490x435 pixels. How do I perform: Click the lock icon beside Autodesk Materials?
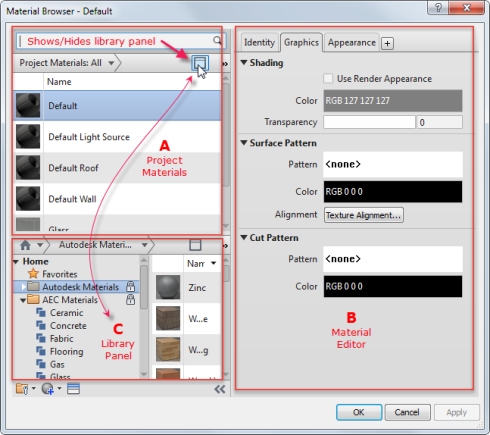(x=130, y=286)
